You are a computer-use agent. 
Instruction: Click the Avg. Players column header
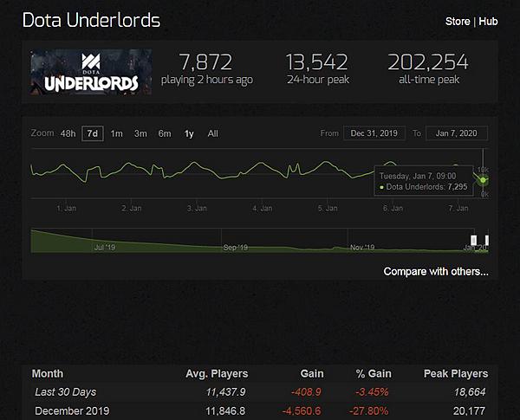tap(217, 373)
